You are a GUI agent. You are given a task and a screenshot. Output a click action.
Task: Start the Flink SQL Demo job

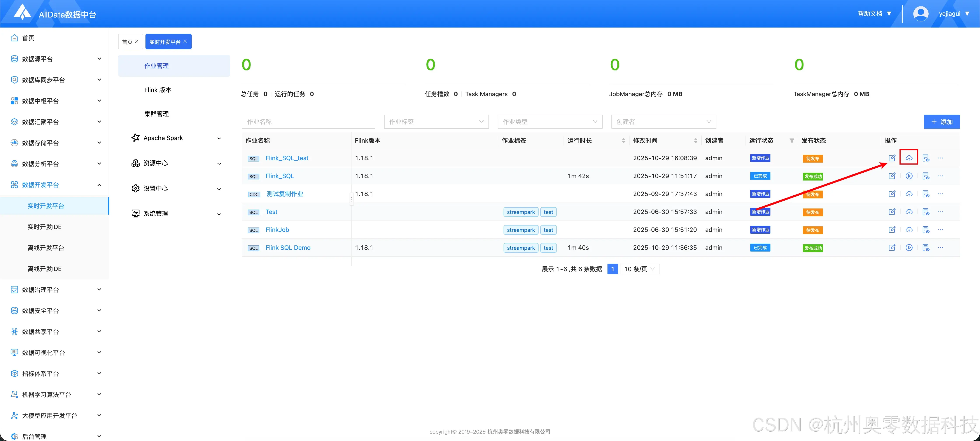click(909, 248)
